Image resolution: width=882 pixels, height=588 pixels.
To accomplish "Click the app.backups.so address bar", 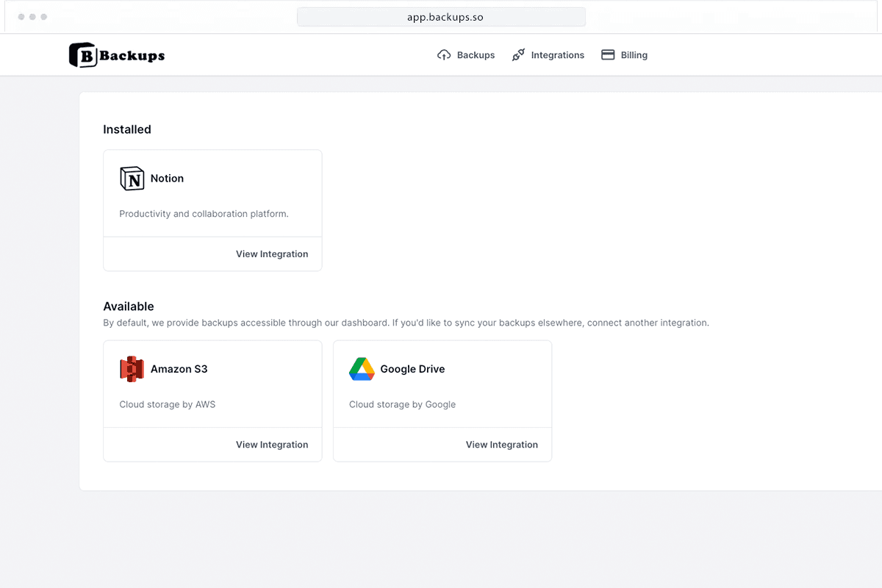I will (x=441, y=16).
